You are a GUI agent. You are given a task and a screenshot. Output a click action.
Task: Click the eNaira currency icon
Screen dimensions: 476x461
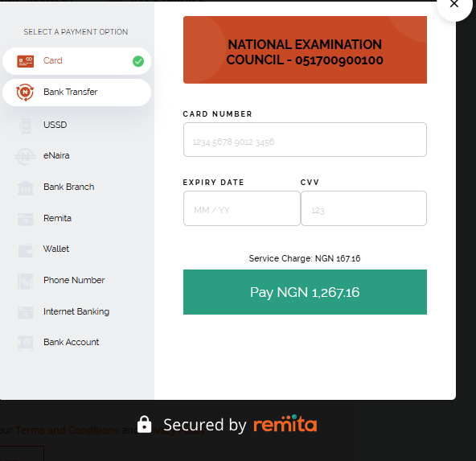click(x=25, y=156)
